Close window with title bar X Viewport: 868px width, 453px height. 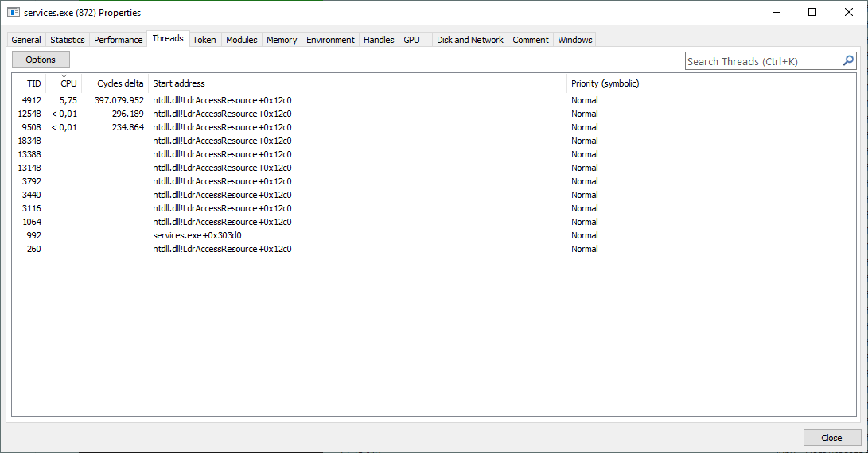click(x=849, y=12)
